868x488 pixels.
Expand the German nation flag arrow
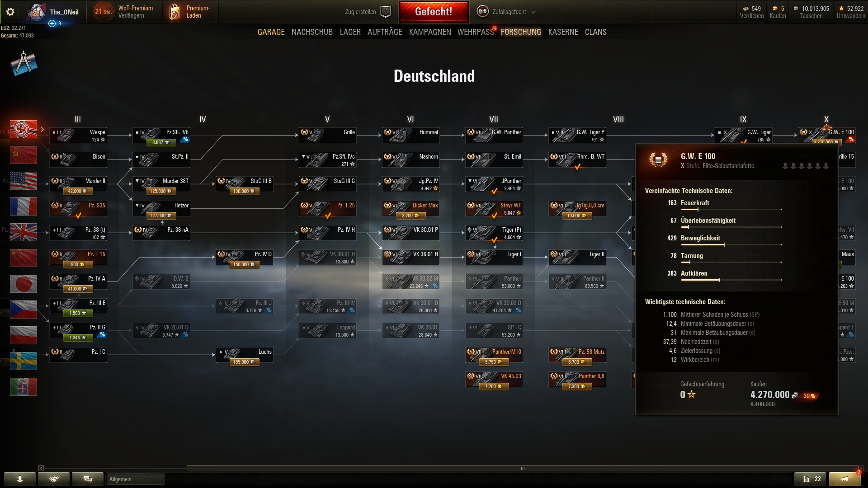pyautogui.click(x=42, y=129)
